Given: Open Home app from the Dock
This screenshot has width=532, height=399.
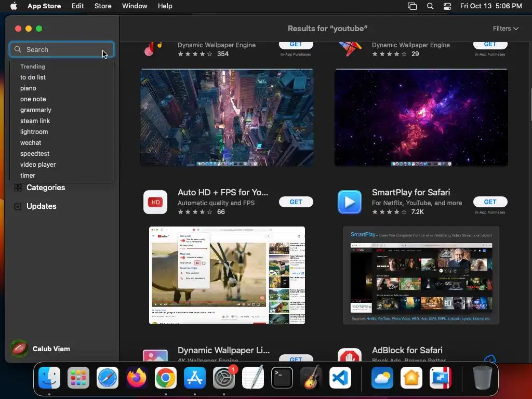Looking at the screenshot, I should (411, 378).
